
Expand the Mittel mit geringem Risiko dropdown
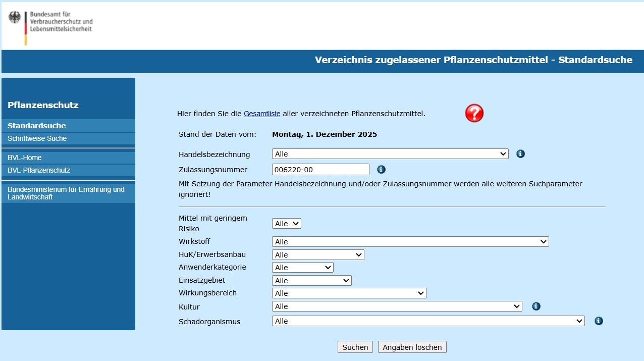coord(286,223)
